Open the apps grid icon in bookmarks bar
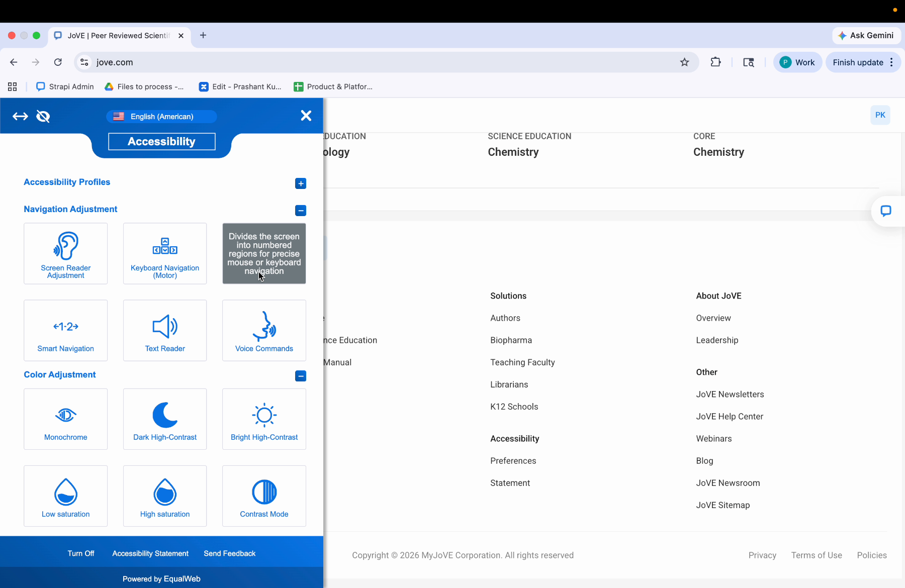Screen dimensions: 905x588 click(13, 87)
